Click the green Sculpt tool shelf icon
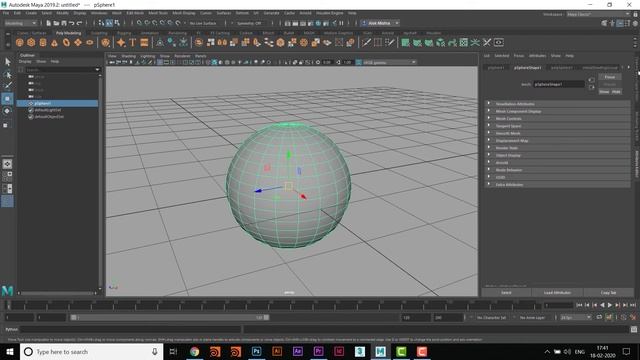This screenshot has height=360, width=640. coord(405,42)
